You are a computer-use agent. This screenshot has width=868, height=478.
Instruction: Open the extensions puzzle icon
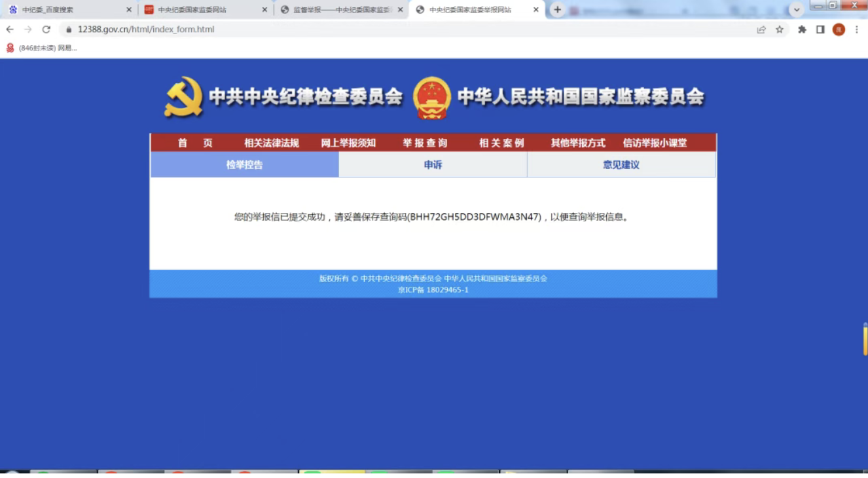point(802,29)
